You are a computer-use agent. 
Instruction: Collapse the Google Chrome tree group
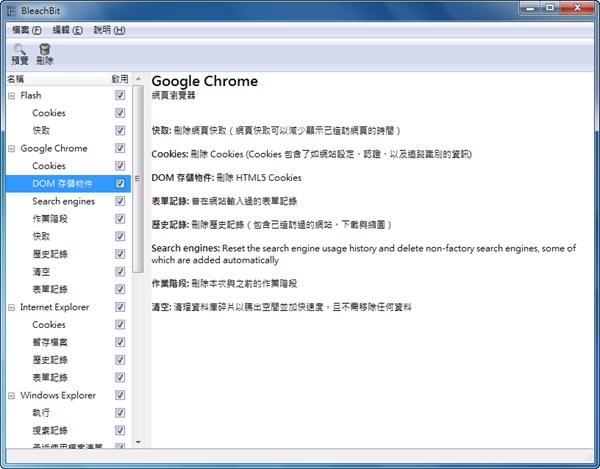tap(11, 148)
